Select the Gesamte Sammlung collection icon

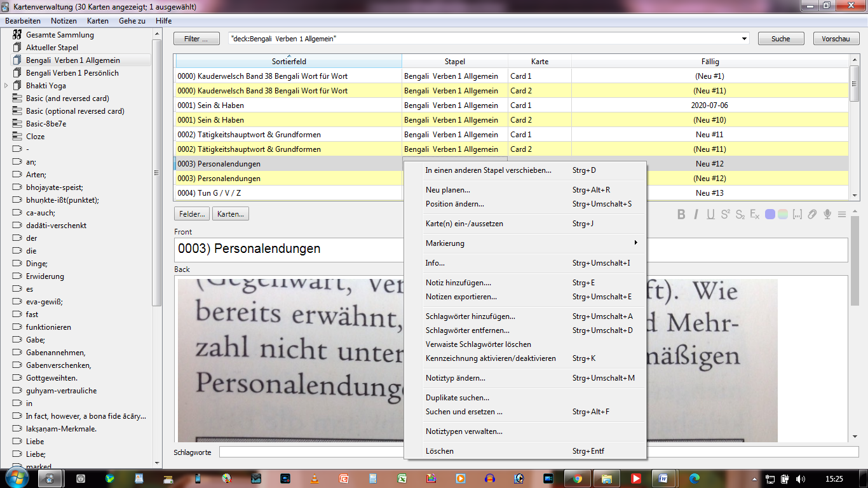[x=17, y=35]
